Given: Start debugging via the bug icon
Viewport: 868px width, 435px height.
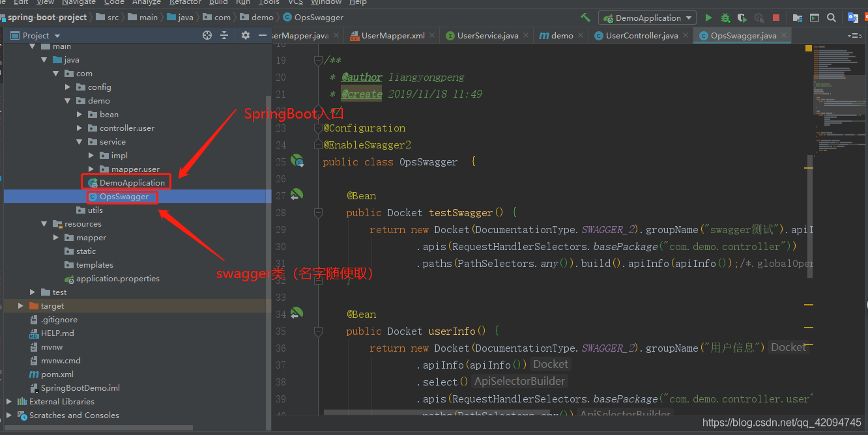Looking at the screenshot, I should coord(725,18).
